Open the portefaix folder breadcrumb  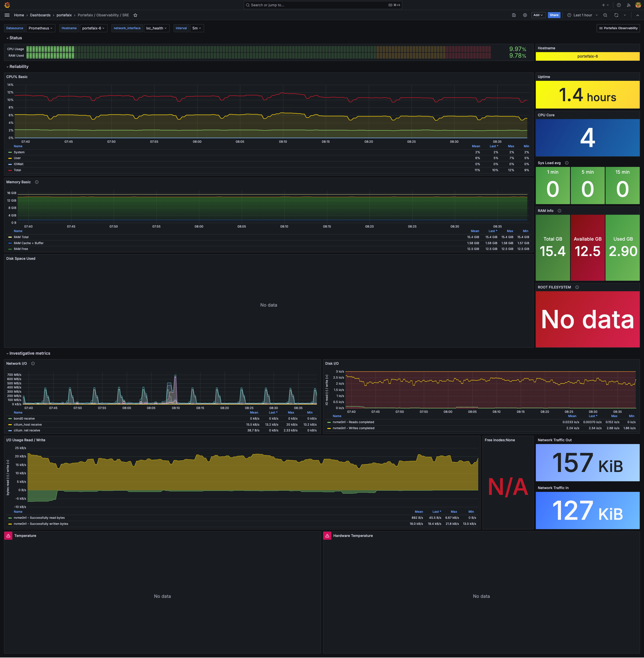click(64, 15)
